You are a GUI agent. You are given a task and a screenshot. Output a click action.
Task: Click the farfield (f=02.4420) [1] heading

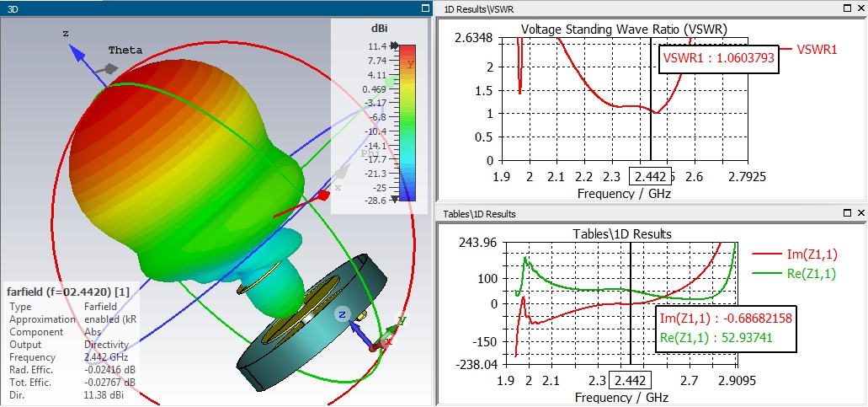tap(67, 292)
